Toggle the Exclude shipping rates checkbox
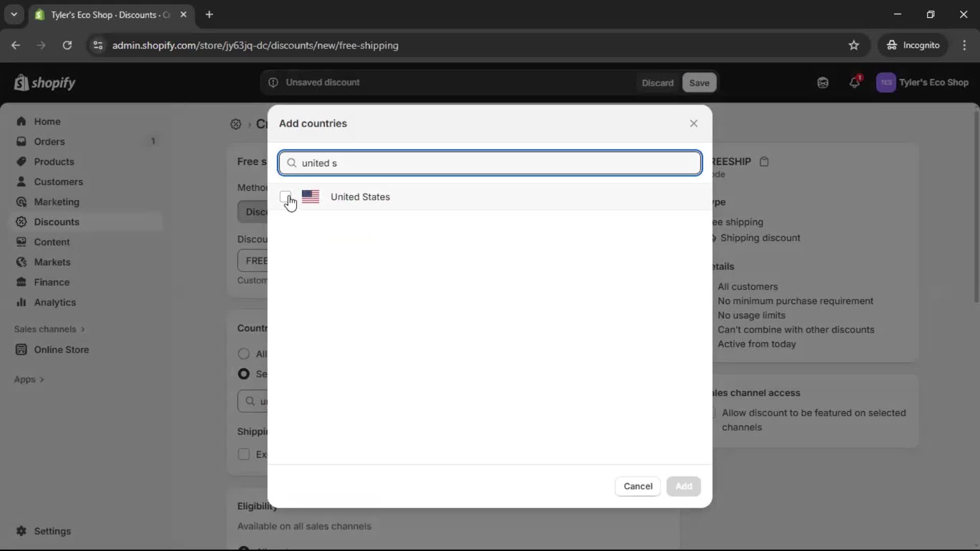This screenshot has width=980, height=551. [x=243, y=454]
